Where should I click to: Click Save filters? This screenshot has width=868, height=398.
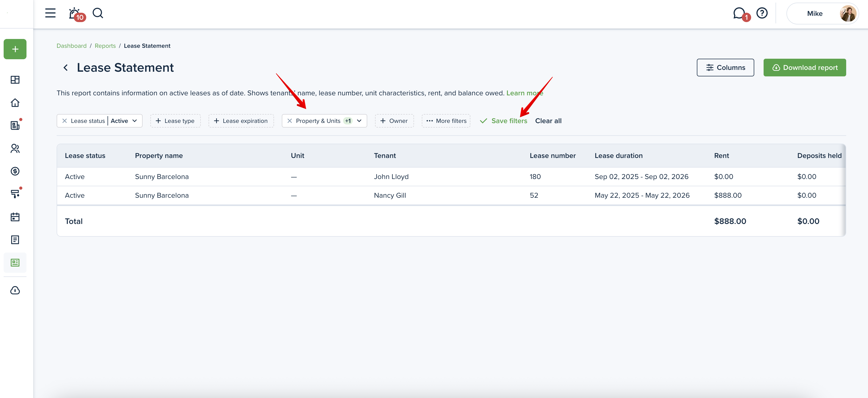[x=503, y=121]
